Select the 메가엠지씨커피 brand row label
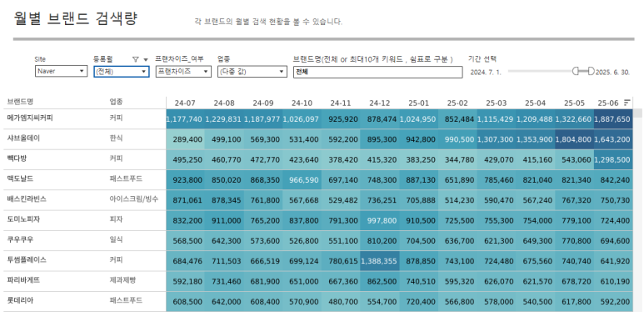644x312 pixels. [x=30, y=118]
